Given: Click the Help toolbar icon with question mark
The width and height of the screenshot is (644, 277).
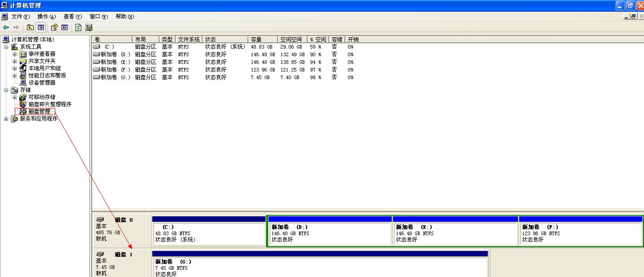Looking at the screenshot, I should [54, 27].
